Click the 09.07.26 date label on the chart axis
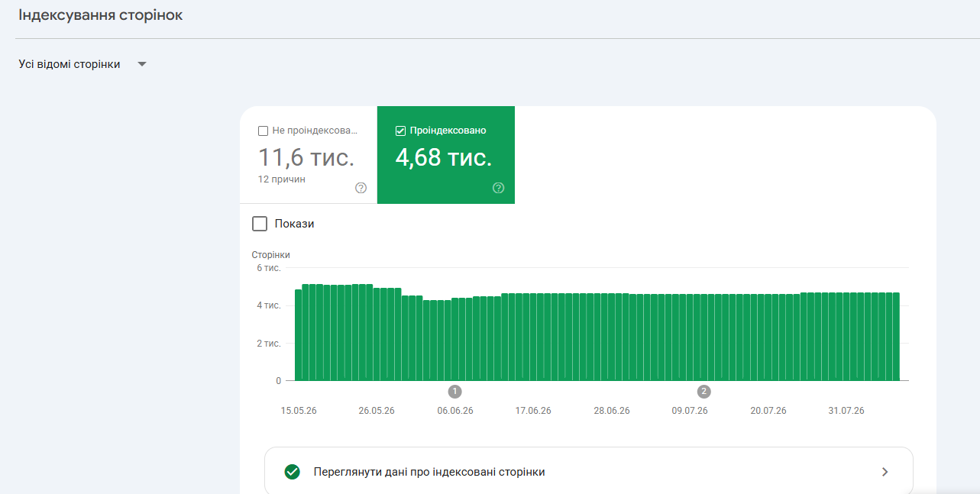The height and width of the screenshot is (494, 980). [x=690, y=411]
